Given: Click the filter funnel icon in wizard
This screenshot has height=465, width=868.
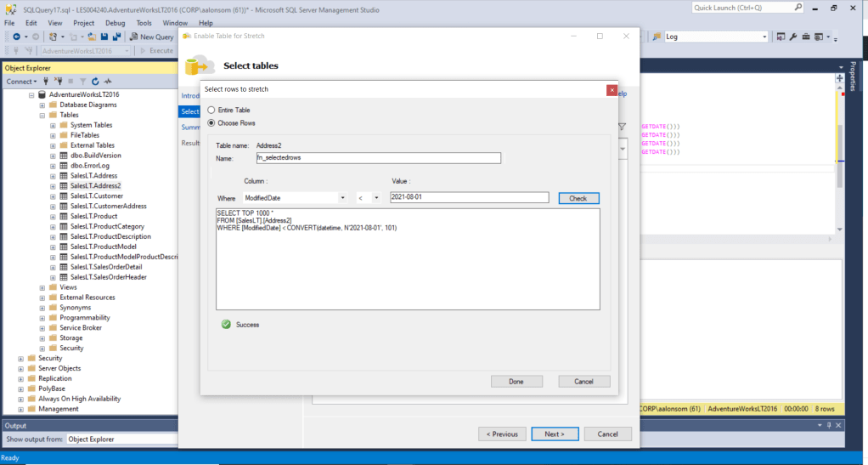Looking at the screenshot, I should tap(622, 126).
